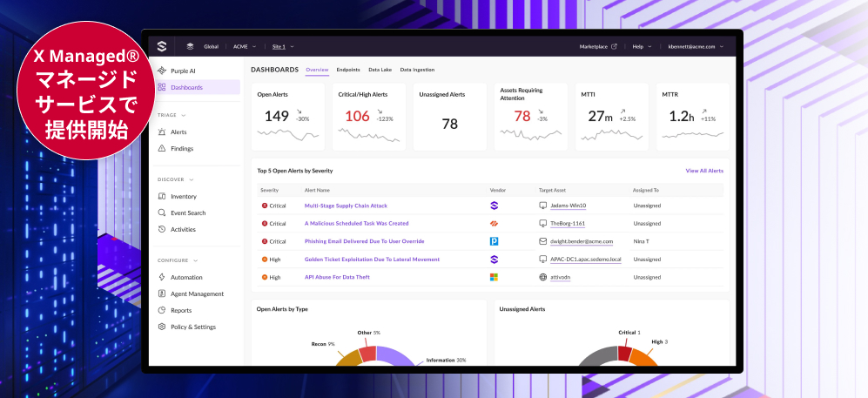Click the Microsoft vendor icon in API Abuse row
868x398 pixels.
tap(495, 277)
